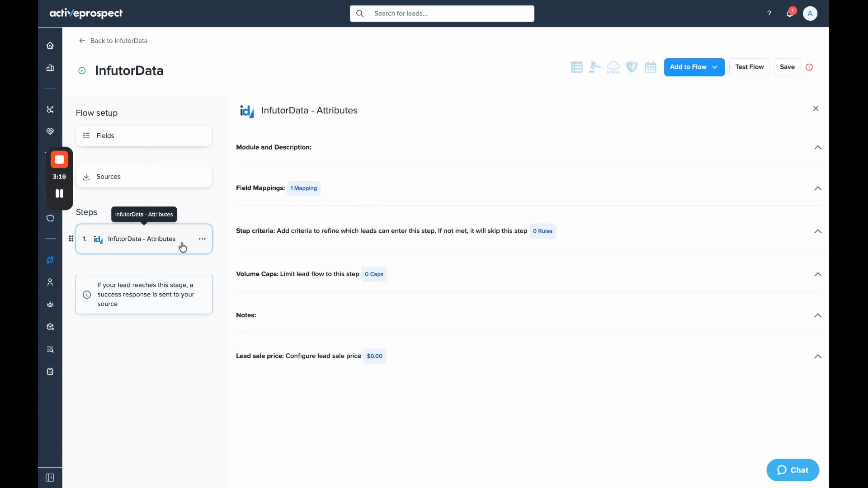The image size is (868, 488).
Task: Open the step three-dots options menu
Action: 202,239
